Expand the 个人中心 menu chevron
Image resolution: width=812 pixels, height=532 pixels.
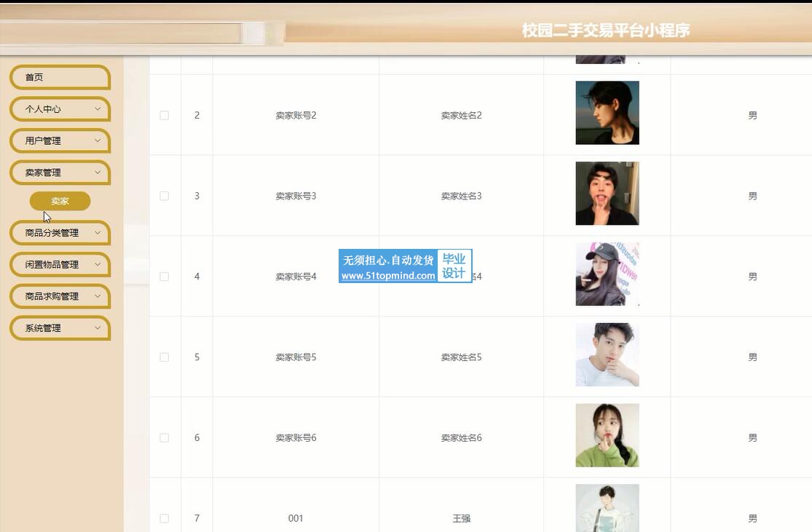click(x=98, y=108)
